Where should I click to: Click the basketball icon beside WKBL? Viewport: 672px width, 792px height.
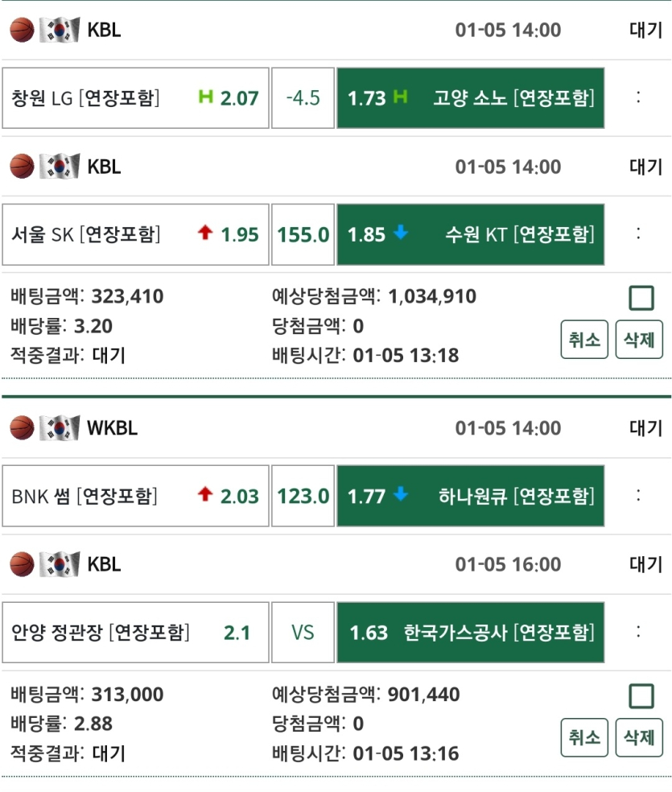23,427
